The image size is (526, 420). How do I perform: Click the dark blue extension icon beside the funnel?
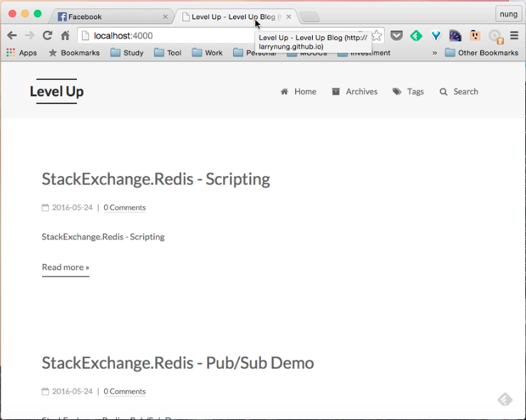(x=455, y=36)
